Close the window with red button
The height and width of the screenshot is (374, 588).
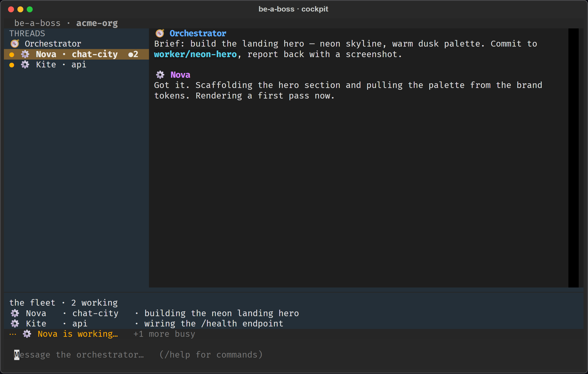point(11,9)
